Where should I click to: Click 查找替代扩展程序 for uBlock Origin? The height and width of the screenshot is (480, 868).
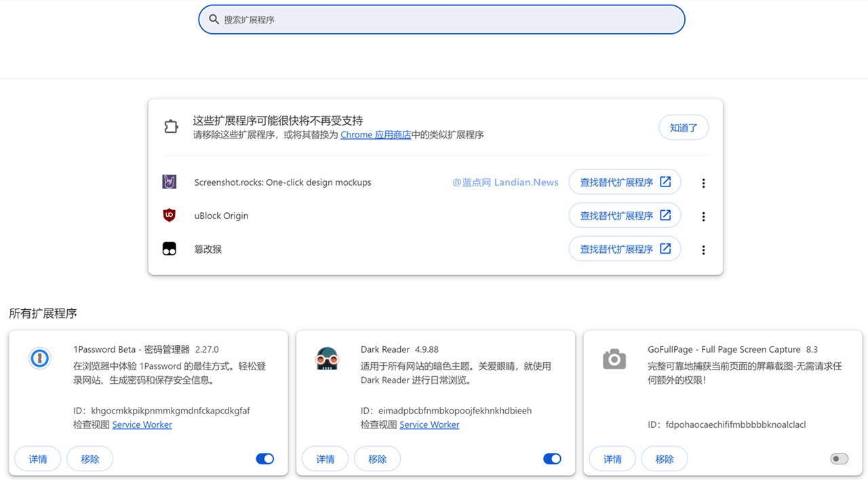625,215
